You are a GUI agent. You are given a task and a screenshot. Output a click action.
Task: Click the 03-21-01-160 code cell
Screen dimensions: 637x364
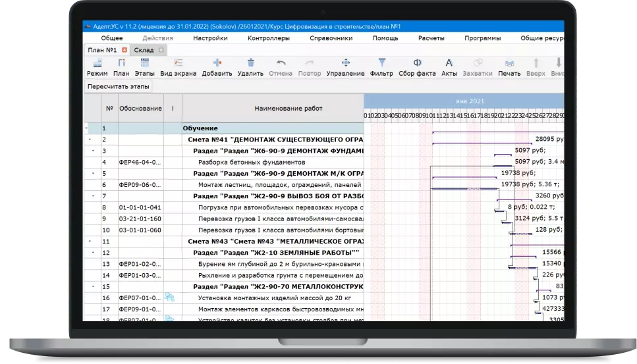point(140,219)
